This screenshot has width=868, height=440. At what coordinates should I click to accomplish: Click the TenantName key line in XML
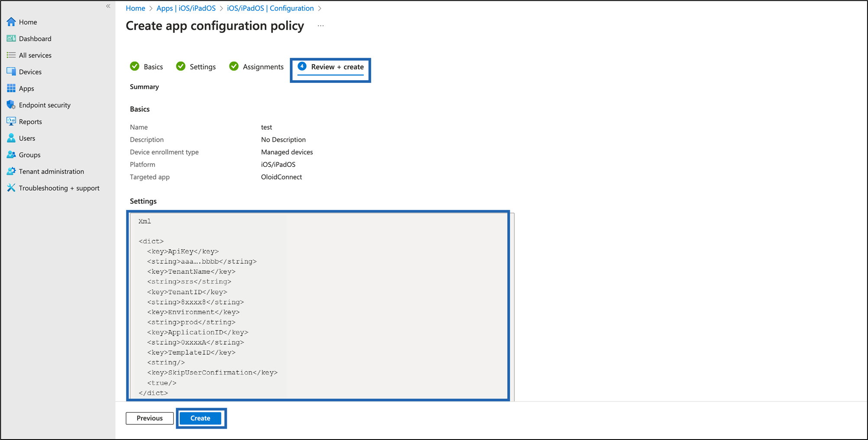point(191,271)
